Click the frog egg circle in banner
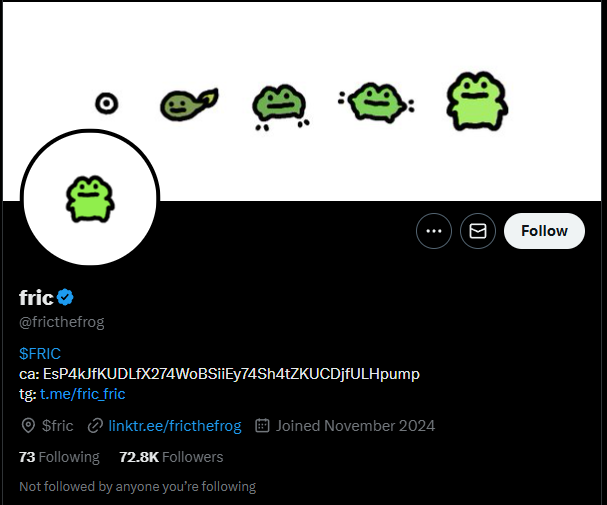This screenshot has width=607, height=505. click(x=107, y=102)
